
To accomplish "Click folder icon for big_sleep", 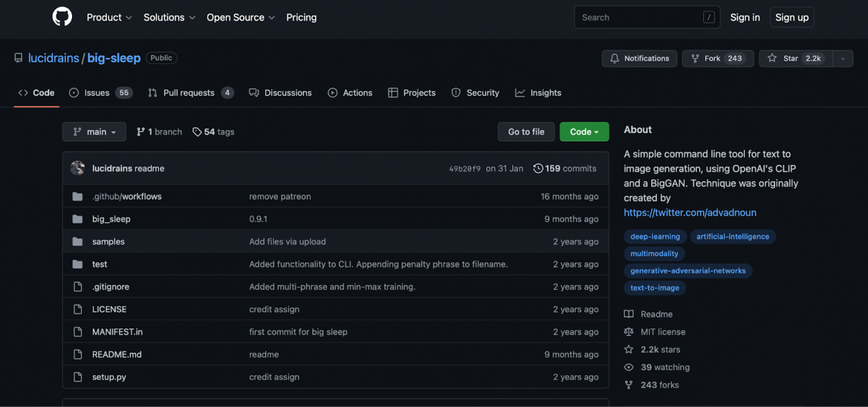I will 77,219.
